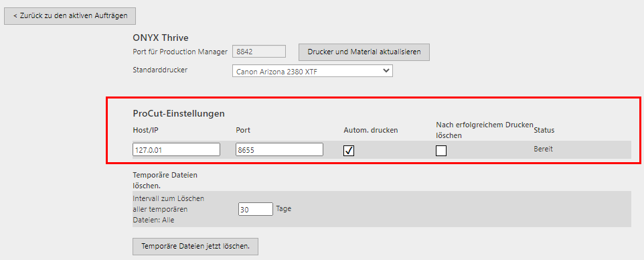Click the Production Manager port field showing 8842
The width and height of the screenshot is (644, 260).
click(x=259, y=52)
